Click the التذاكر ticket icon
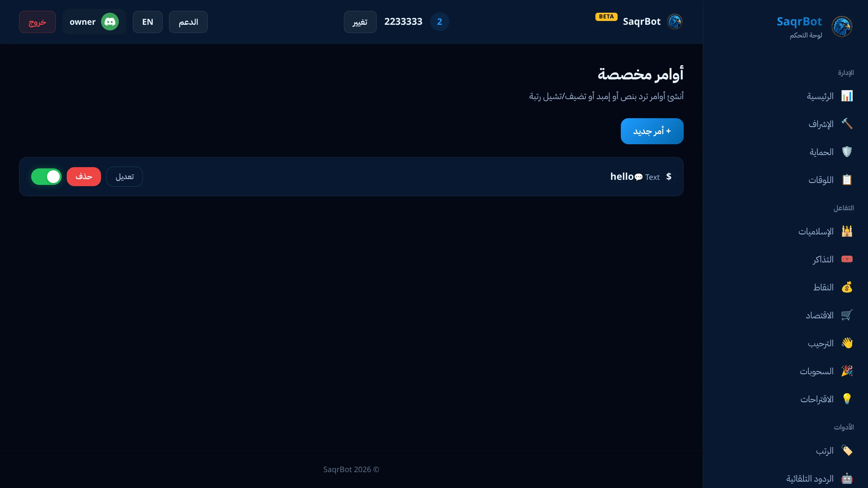The height and width of the screenshot is (488, 868). point(847,259)
